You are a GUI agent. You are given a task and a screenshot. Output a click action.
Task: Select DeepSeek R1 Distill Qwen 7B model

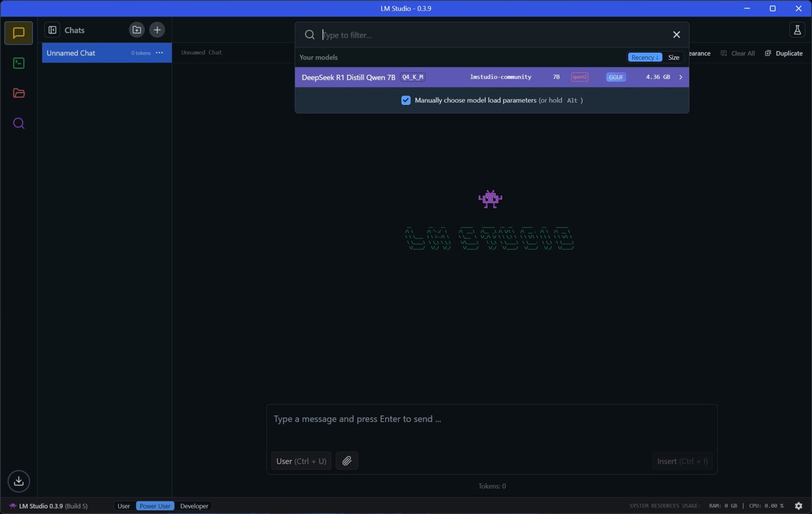point(492,77)
